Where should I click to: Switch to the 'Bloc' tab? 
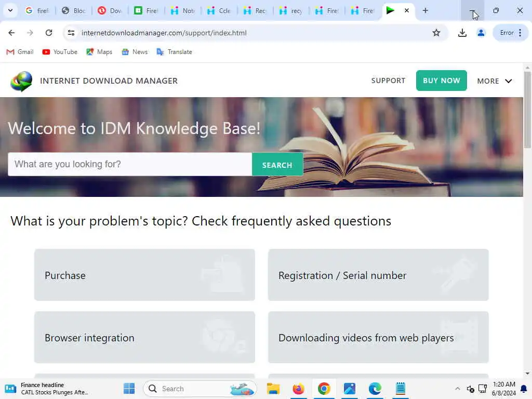74,10
